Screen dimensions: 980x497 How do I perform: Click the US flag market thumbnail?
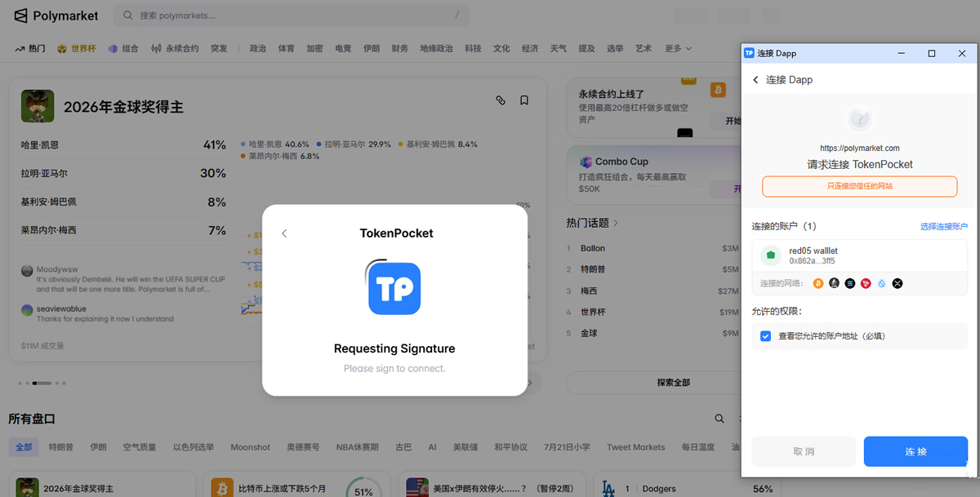point(417,488)
